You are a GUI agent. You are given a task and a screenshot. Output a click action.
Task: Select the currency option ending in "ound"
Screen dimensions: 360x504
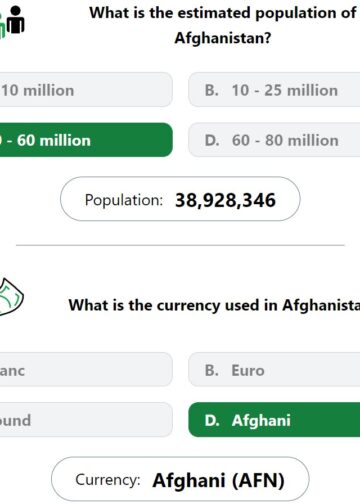(x=86, y=420)
